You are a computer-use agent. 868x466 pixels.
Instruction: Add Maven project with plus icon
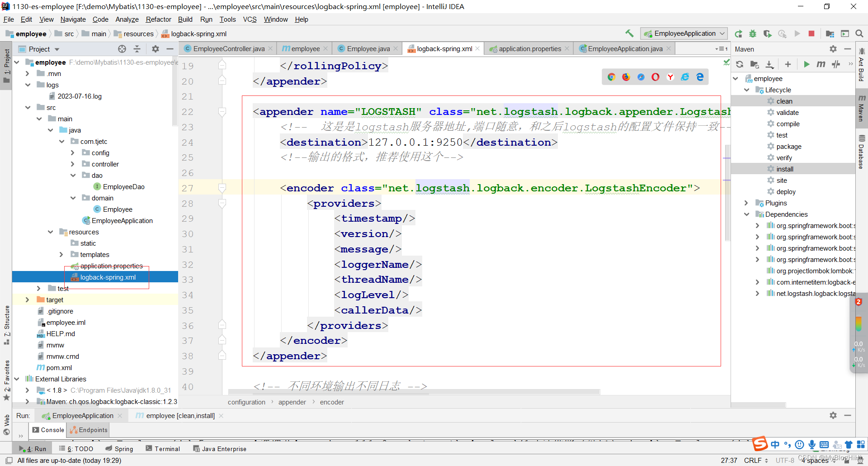[x=788, y=64]
